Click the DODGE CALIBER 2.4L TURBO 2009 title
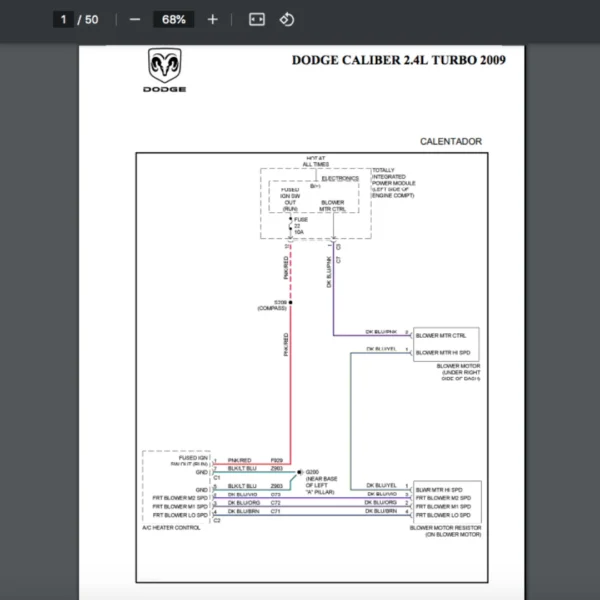 (398, 60)
